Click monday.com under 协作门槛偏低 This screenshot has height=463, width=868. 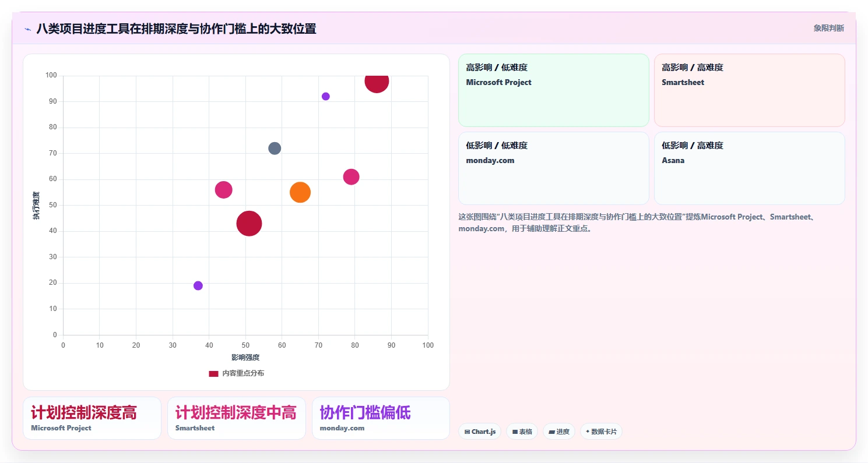(x=342, y=428)
